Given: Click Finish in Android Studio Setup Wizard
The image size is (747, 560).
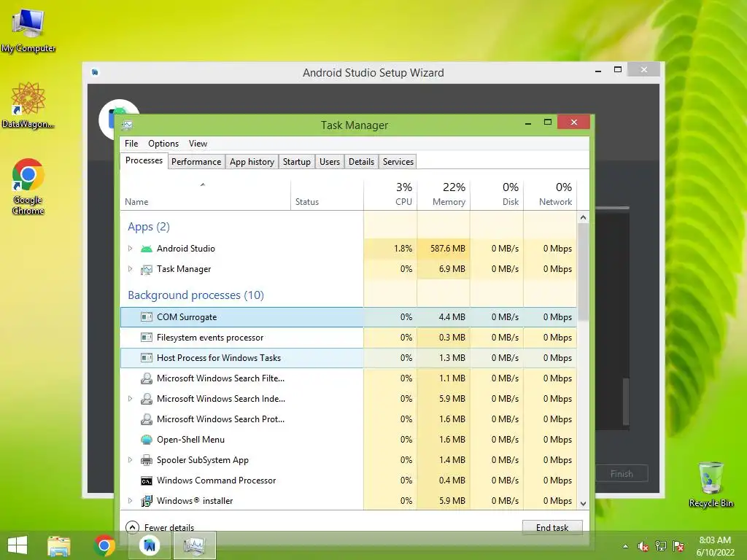Looking at the screenshot, I should (622, 474).
